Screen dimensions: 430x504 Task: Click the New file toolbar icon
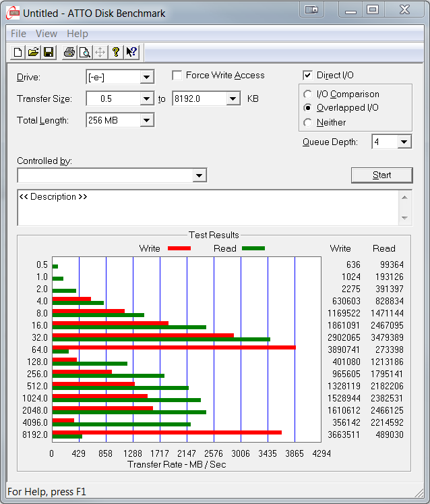18,52
